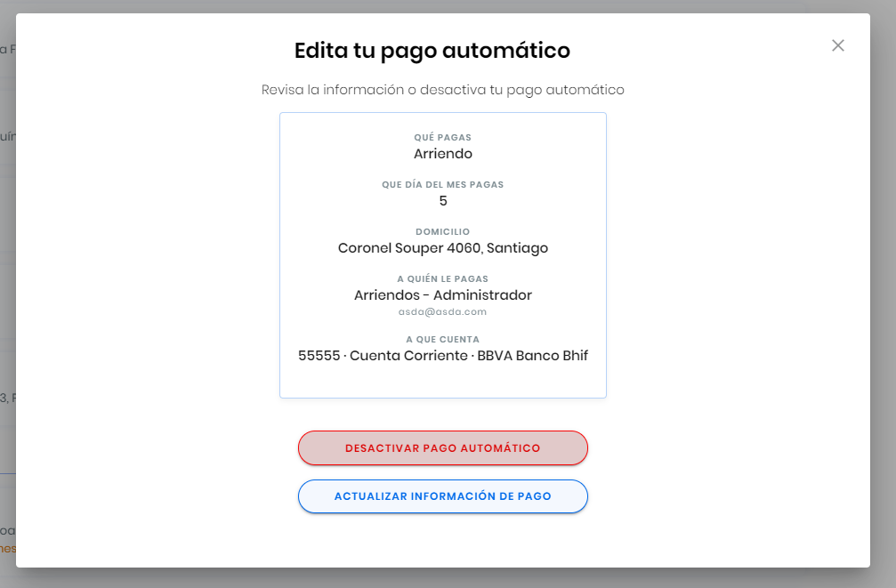896x588 pixels.
Task: Select the payment summary card
Action: (x=442, y=254)
